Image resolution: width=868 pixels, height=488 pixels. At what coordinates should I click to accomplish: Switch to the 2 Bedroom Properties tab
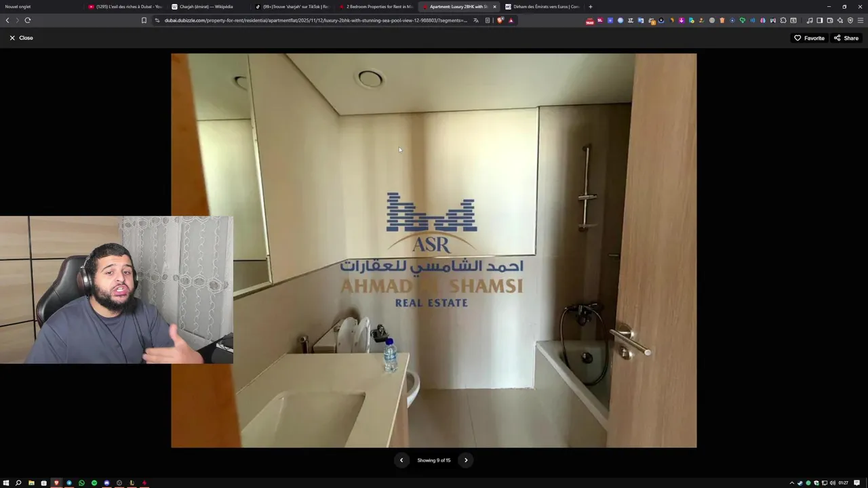[375, 7]
